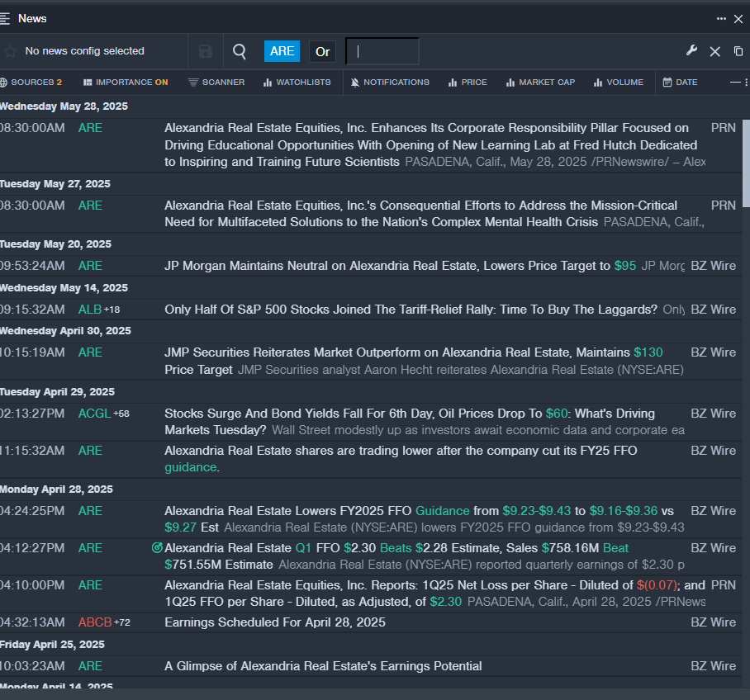Open the Sources 2 filter

pos(31,83)
